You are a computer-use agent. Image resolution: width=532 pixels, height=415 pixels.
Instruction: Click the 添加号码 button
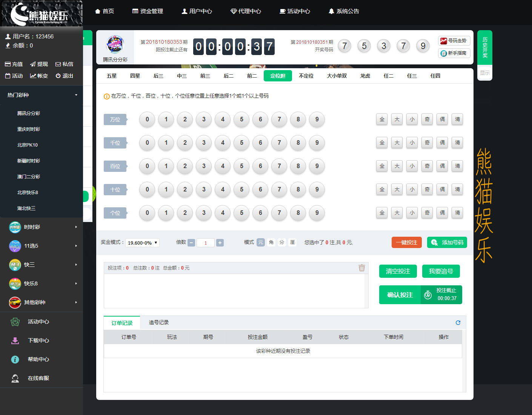[447, 242]
